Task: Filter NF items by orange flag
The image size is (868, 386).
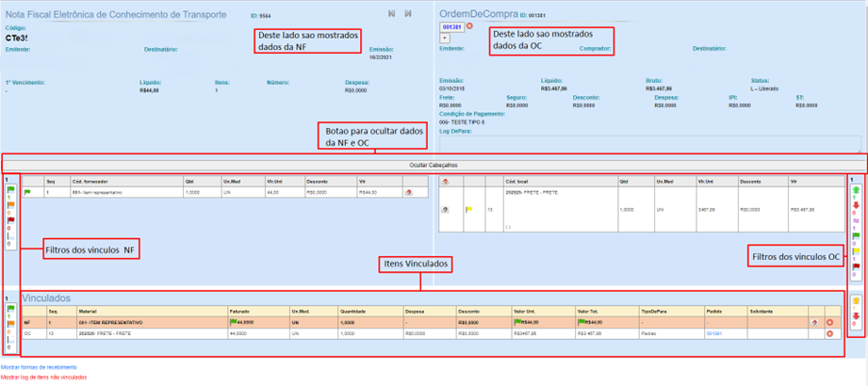Action: pos(10,205)
